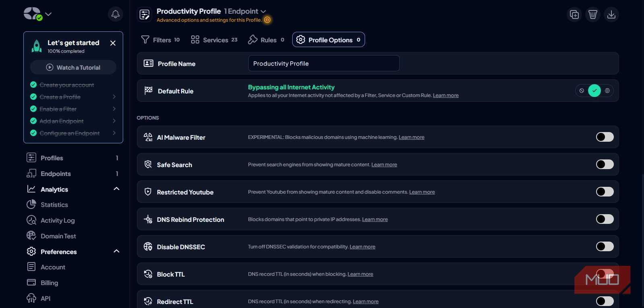Screen dimensions: 644x308
Task: Set Default Rule to block option
Action: [582, 91]
